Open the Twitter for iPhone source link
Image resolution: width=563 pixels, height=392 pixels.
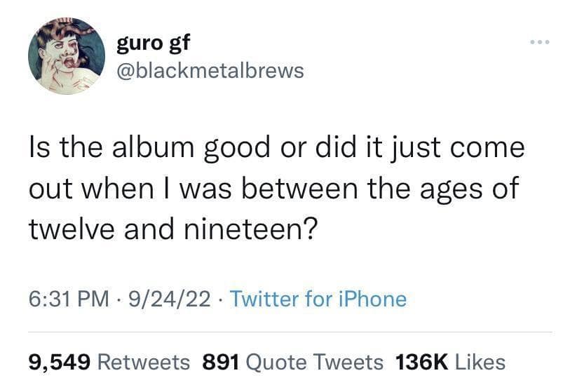318,299
